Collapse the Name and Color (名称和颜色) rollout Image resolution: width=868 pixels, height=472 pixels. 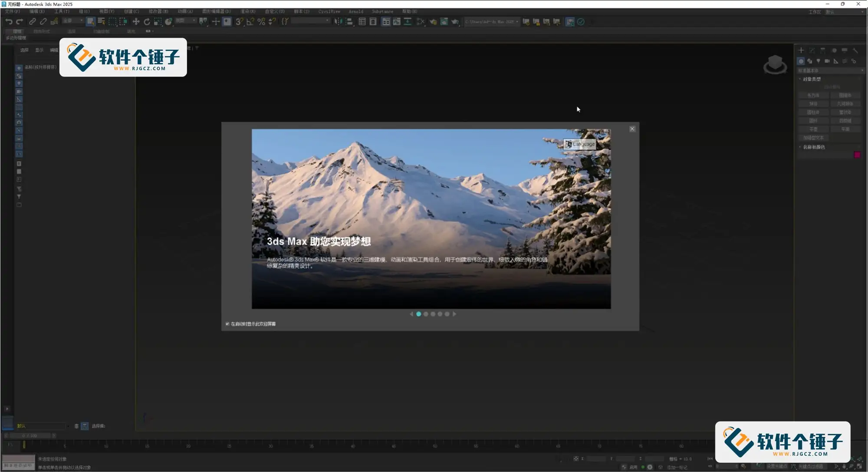pyautogui.click(x=814, y=147)
